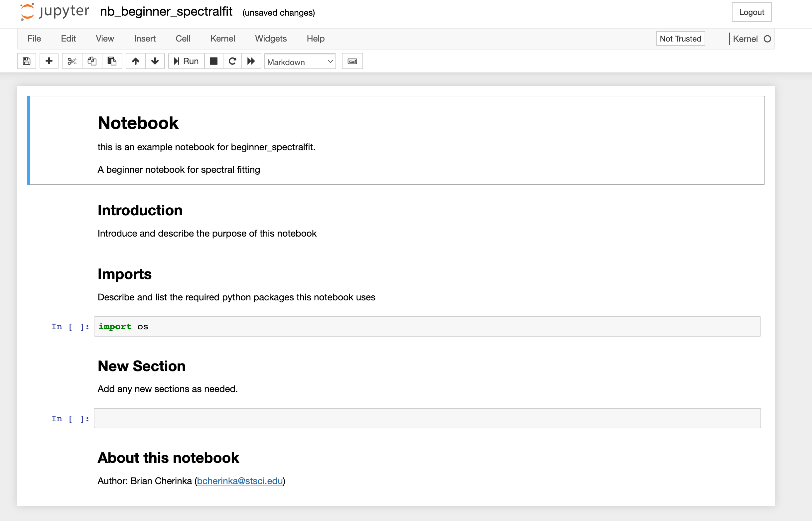Paste a cell using the paste icon
Image resolution: width=812 pixels, height=521 pixels.
(112, 61)
